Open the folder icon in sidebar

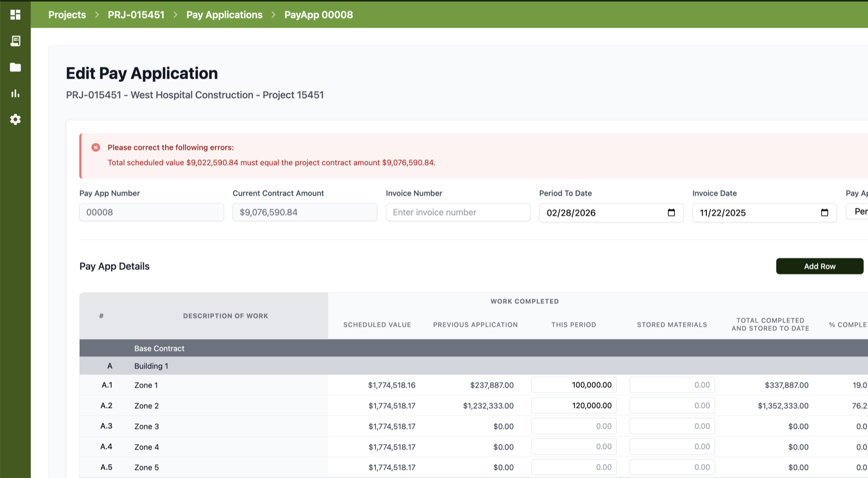click(x=15, y=67)
